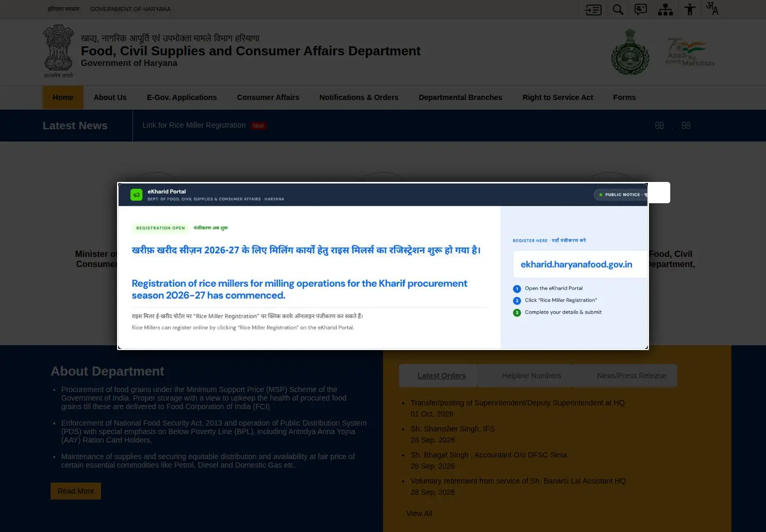766x532 pixels.
Task: Click step 1 Open the eKharid Portal
Action: pyautogui.click(x=554, y=288)
